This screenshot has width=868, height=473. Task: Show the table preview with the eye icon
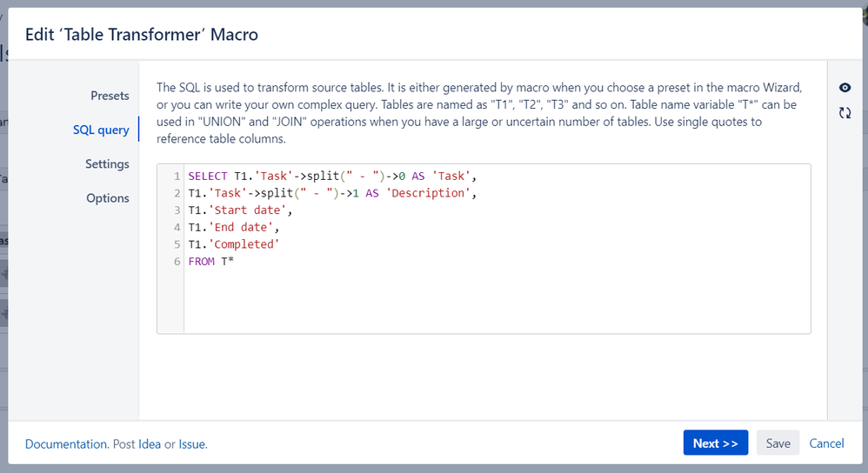pyautogui.click(x=845, y=88)
